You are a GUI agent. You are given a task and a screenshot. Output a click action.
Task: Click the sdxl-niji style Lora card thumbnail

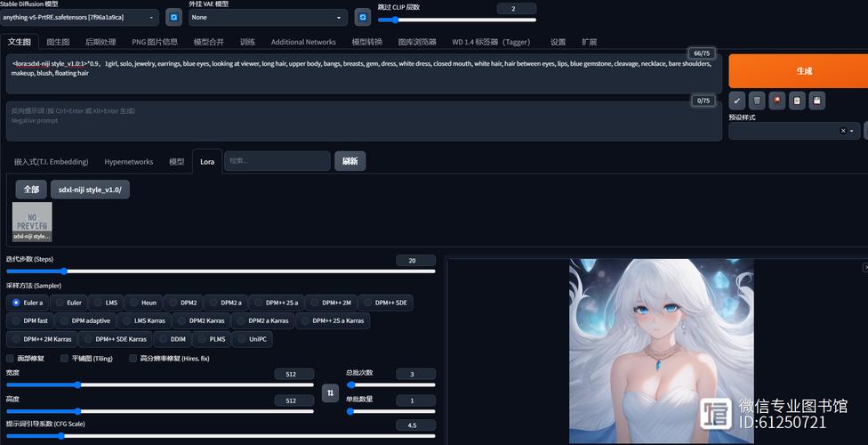coord(32,222)
